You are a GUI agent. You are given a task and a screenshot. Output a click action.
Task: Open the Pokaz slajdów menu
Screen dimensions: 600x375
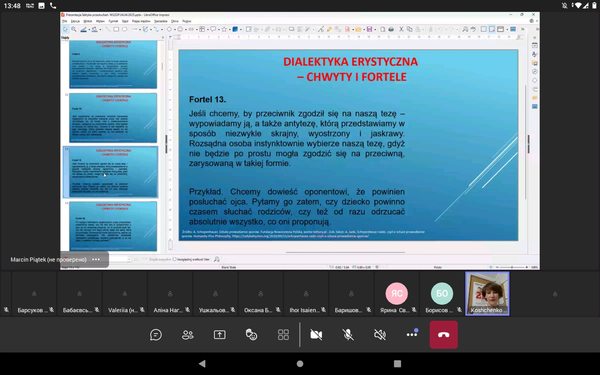click(x=141, y=21)
